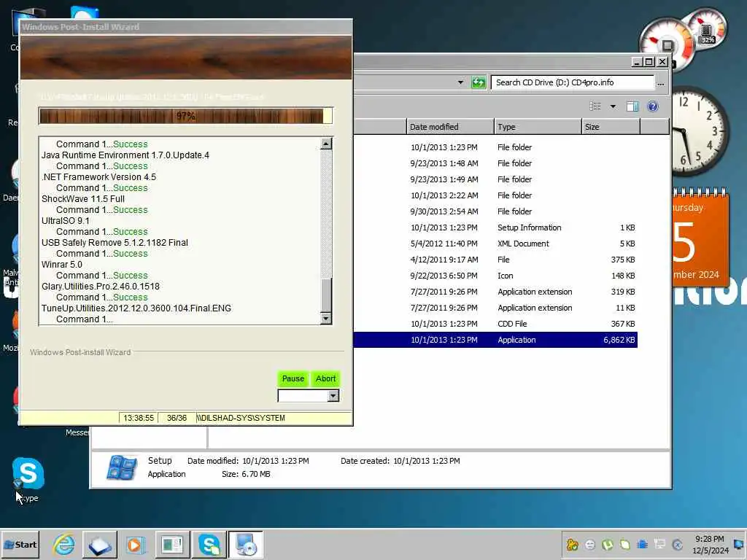
Task: Launch Internet Explorer from the taskbar
Action: 64,544
